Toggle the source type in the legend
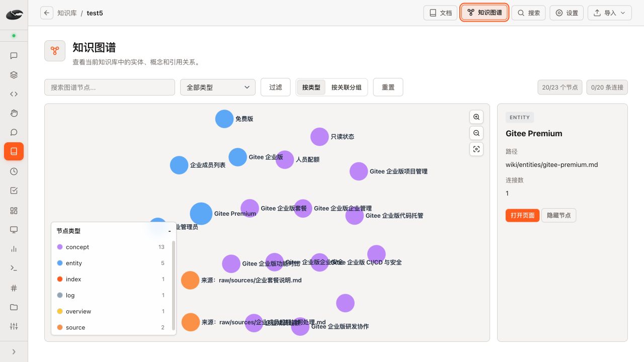Screen dimensions: 644x362 click(111, 327)
